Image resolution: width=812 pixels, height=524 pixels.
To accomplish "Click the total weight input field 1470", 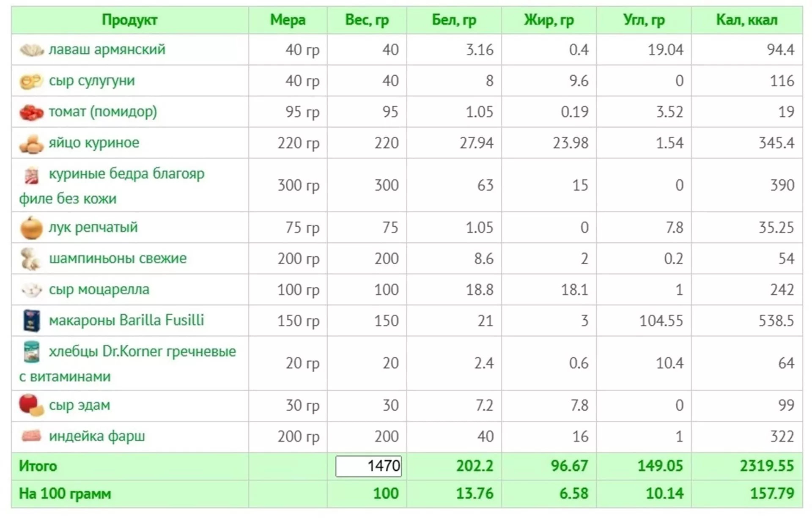I will tap(368, 466).
